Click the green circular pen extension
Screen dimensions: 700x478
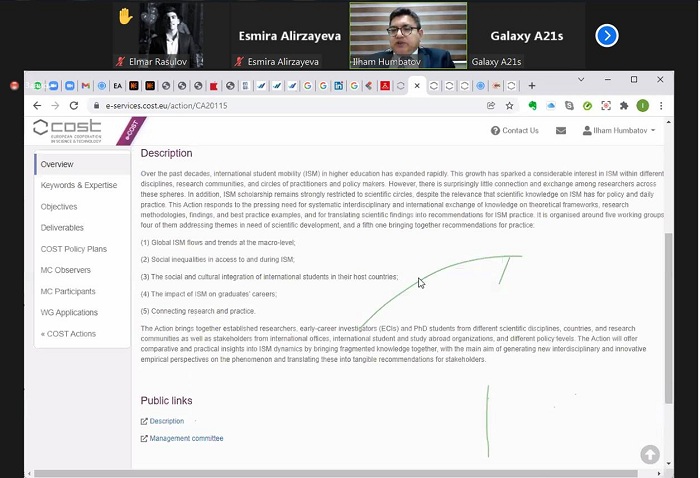588,106
